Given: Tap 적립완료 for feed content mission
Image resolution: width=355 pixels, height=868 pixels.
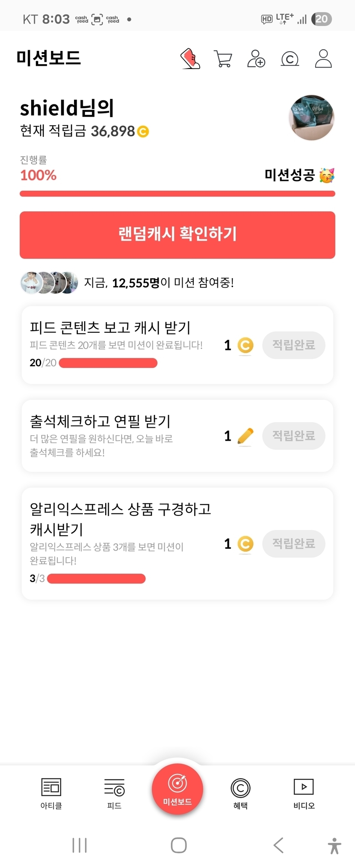Looking at the screenshot, I should [294, 345].
